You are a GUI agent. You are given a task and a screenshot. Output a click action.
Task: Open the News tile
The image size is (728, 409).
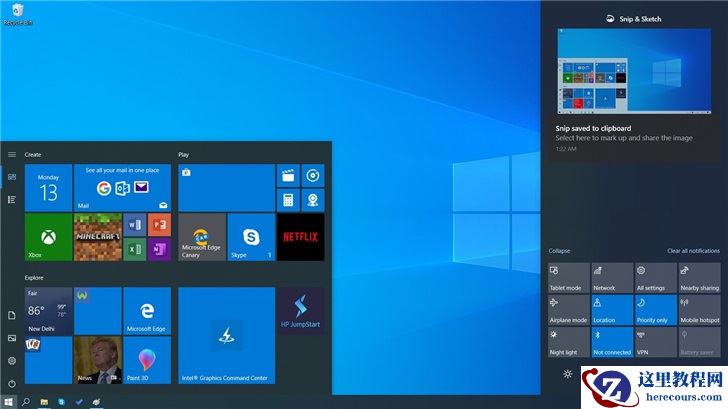coord(98,360)
